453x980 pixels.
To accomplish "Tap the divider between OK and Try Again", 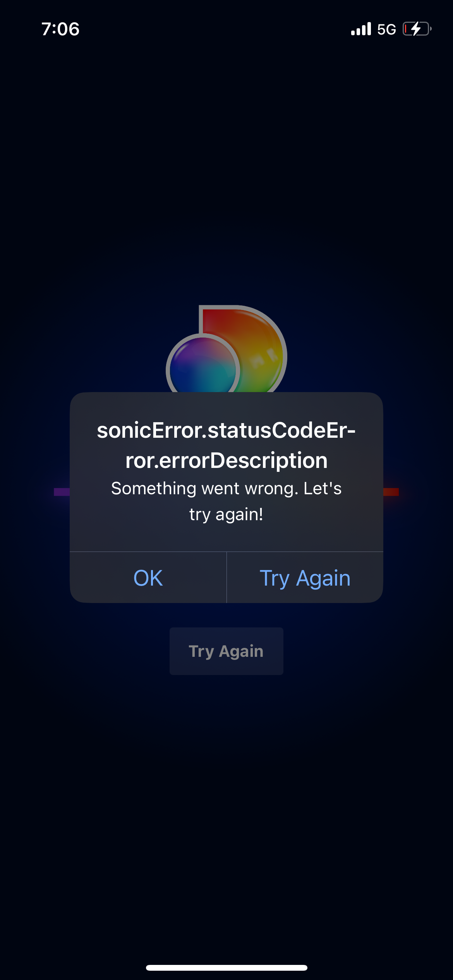I will point(226,577).
